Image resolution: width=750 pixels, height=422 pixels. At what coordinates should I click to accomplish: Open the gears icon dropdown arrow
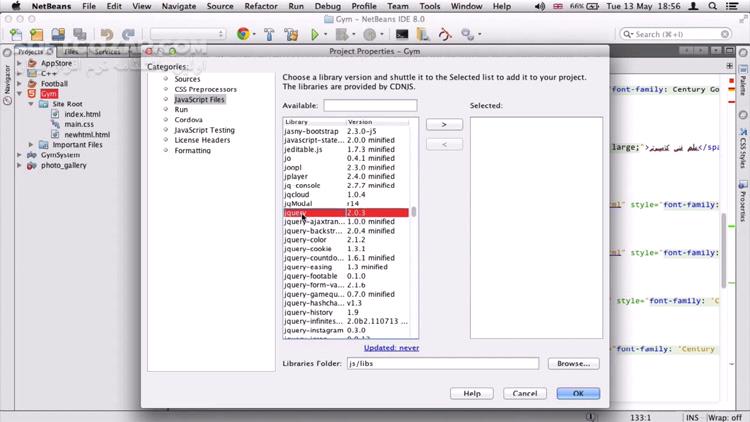pos(479,34)
